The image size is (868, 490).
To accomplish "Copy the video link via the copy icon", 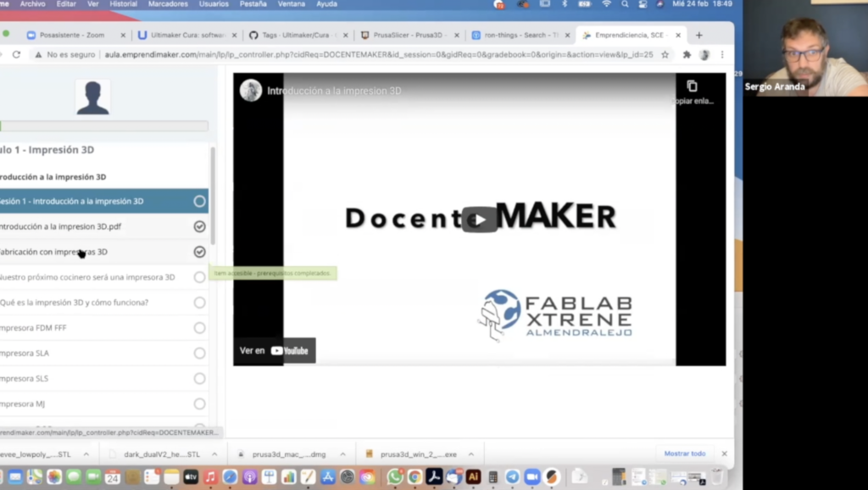I will [x=692, y=86].
